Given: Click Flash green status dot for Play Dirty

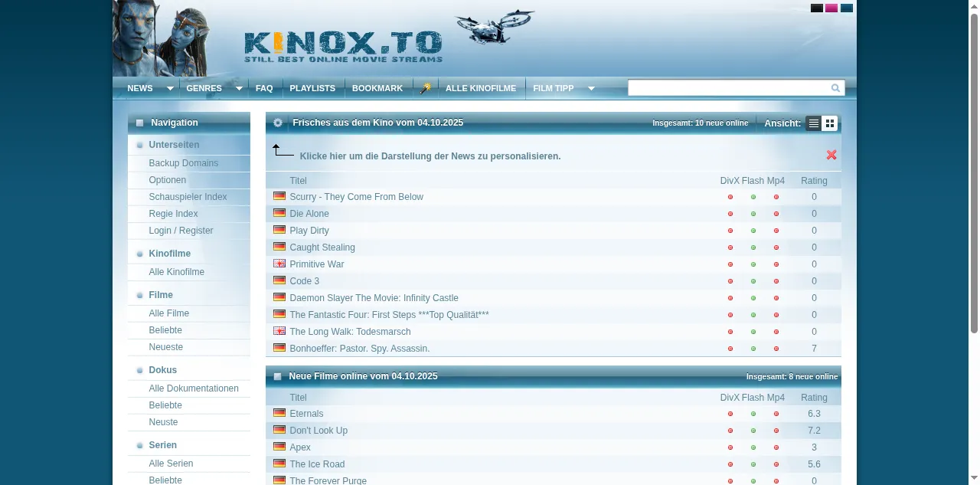Looking at the screenshot, I should point(753,231).
